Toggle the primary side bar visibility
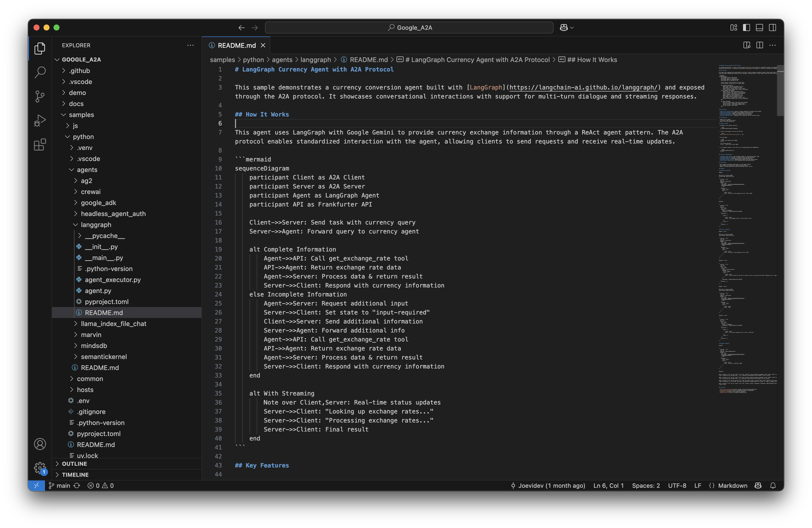Screen dimensions: 812x528 point(746,28)
